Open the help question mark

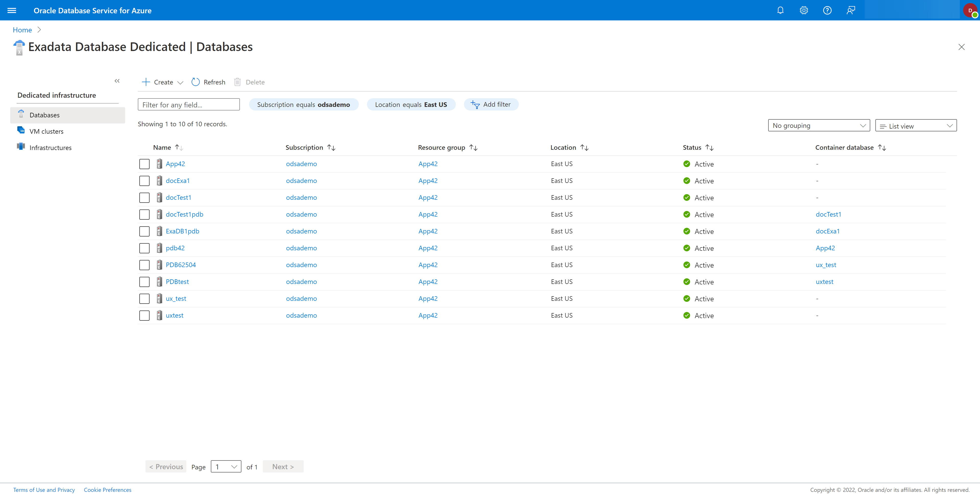tap(827, 10)
